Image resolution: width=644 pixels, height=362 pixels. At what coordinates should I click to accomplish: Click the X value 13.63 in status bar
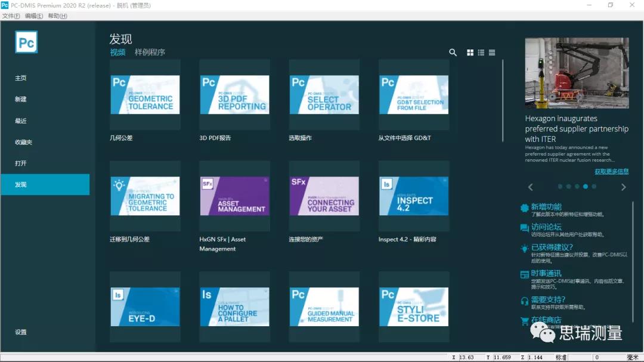pos(466,357)
